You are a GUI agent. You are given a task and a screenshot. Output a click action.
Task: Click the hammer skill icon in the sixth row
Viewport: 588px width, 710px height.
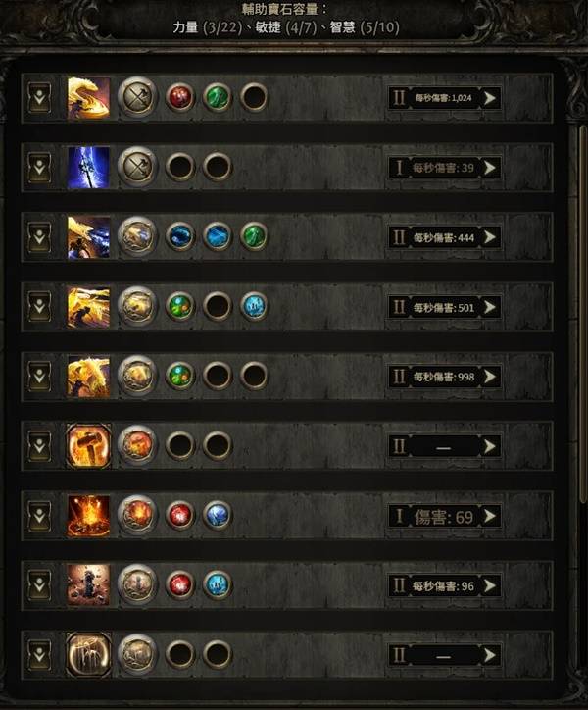pyautogui.click(x=88, y=446)
